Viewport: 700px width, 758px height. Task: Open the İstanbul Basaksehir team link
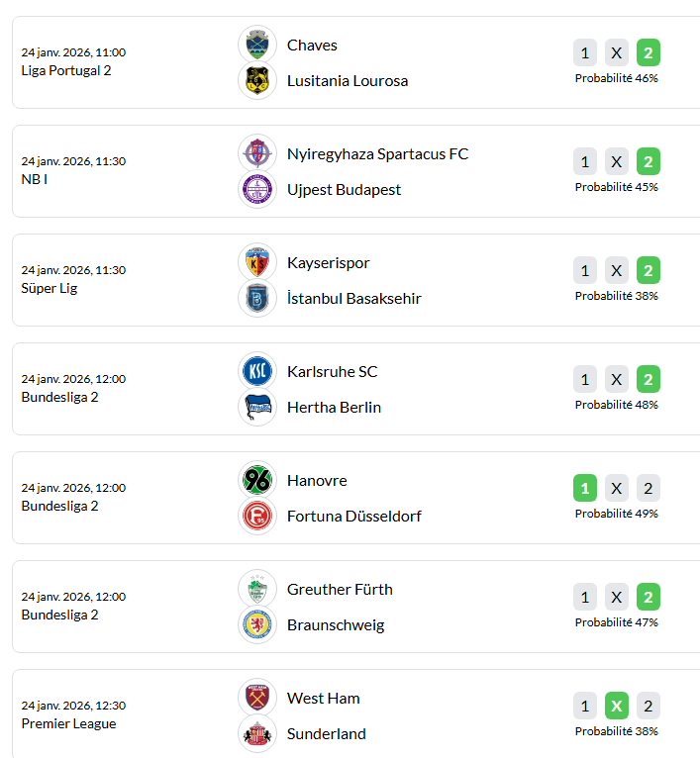353,299
